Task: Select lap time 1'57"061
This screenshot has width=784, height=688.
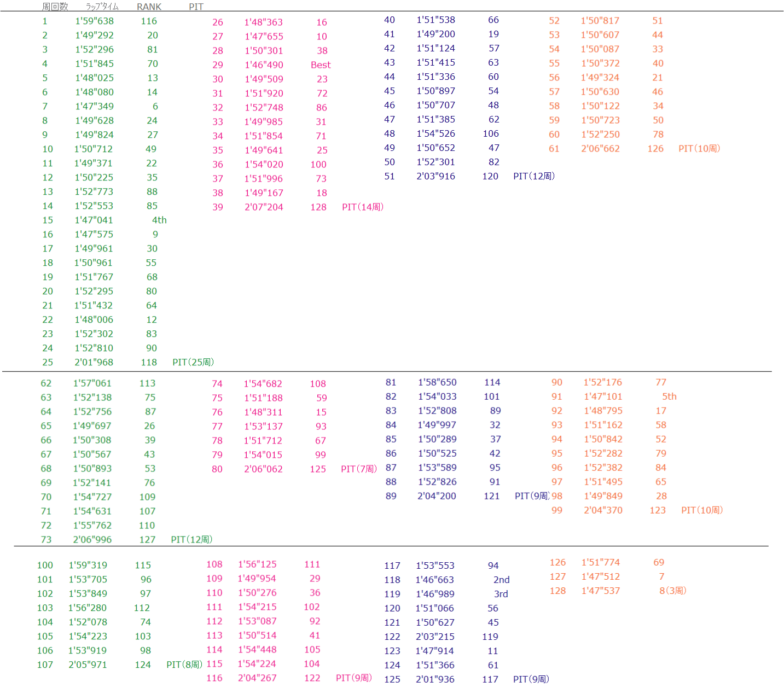Action: (92, 383)
